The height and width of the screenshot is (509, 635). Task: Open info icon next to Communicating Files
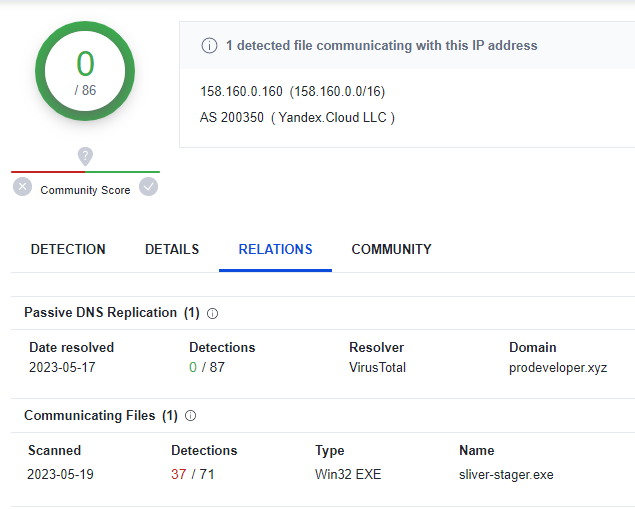[x=190, y=416]
